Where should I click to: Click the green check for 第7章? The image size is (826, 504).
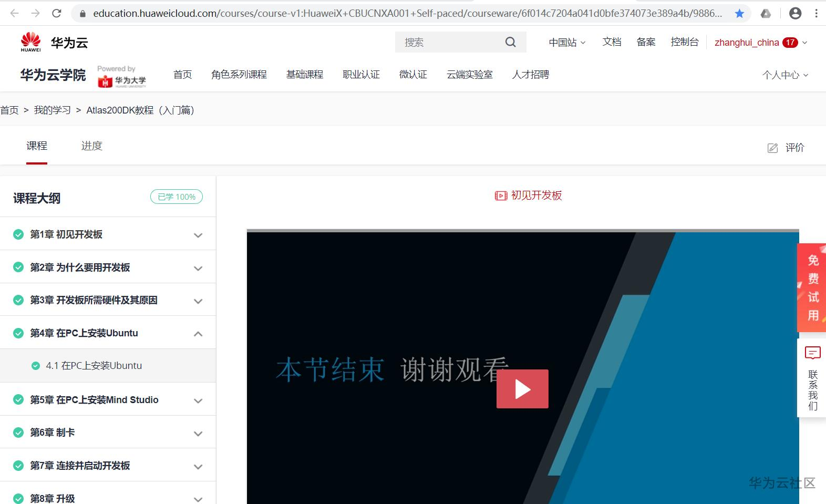[18, 466]
